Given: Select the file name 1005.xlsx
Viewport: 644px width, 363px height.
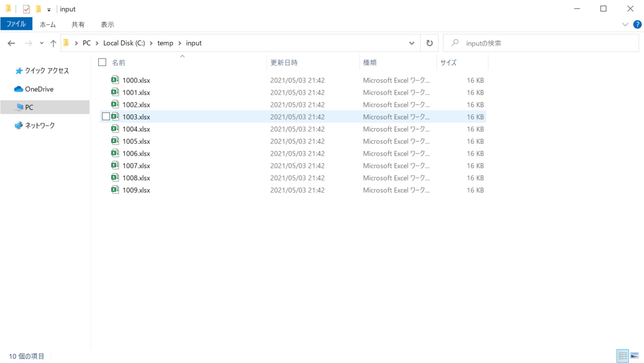Looking at the screenshot, I should [136, 141].
